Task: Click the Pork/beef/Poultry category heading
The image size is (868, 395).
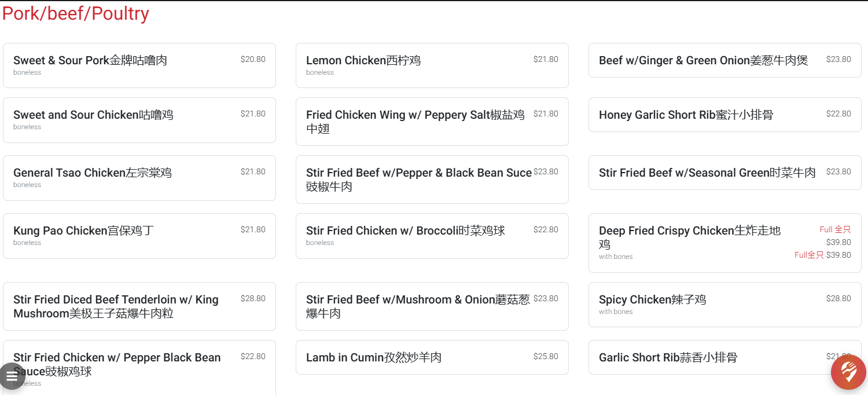Action: 76,13
